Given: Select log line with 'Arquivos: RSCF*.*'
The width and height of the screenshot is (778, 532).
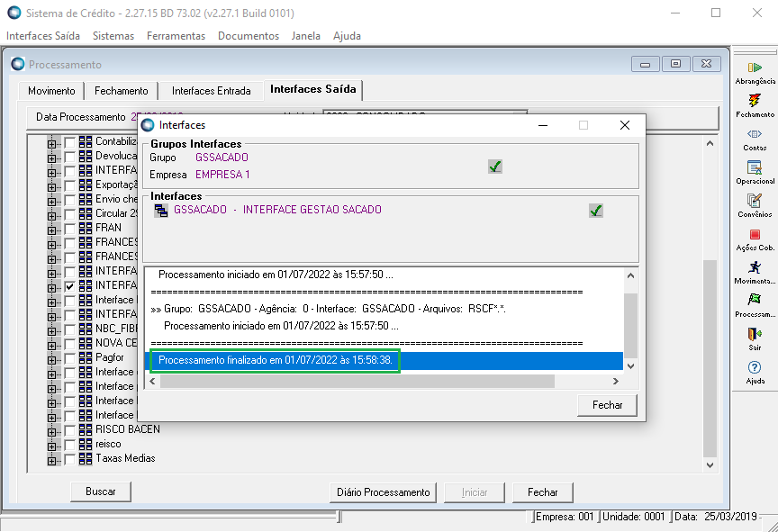Looking at the screenshot, I should 384,309.
